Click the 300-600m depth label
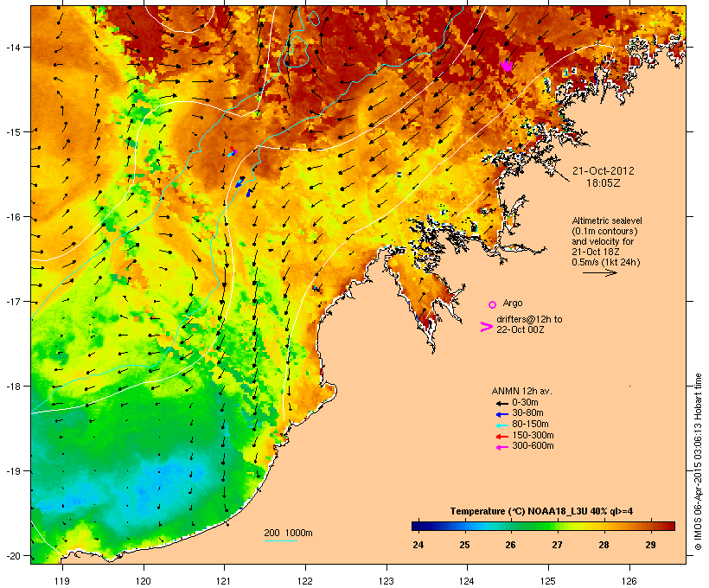 pos(533,446)
